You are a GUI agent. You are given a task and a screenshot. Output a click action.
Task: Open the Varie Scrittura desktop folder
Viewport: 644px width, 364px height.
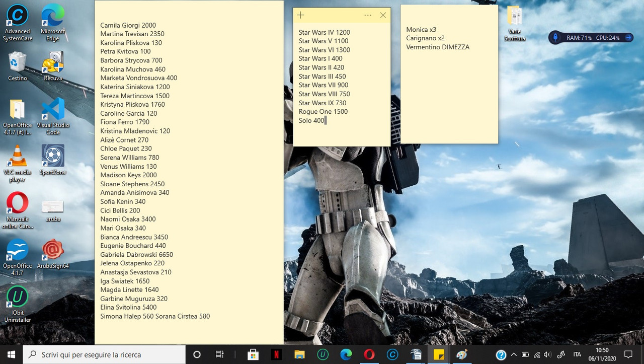point(514,23)
